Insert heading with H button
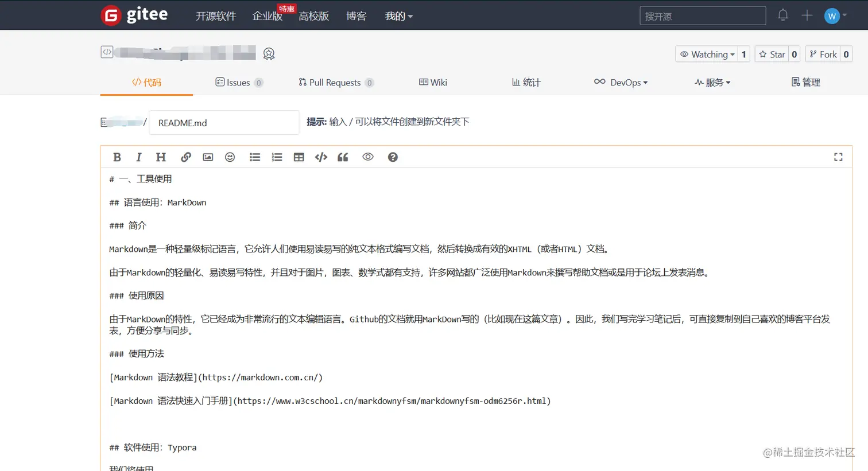Image resolution: width=868 pixels, height=471 pixels. click(x=161, y=157)
